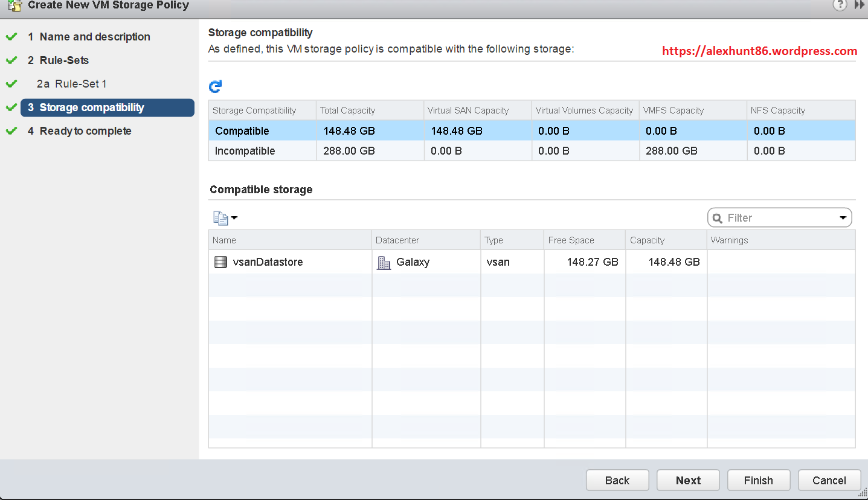Image resolution: width=868 pixels, height=500 pixels.
Task: Click the green checkmark beside Ready to complete
Action: pyautogui.click(x=11, y=130)
